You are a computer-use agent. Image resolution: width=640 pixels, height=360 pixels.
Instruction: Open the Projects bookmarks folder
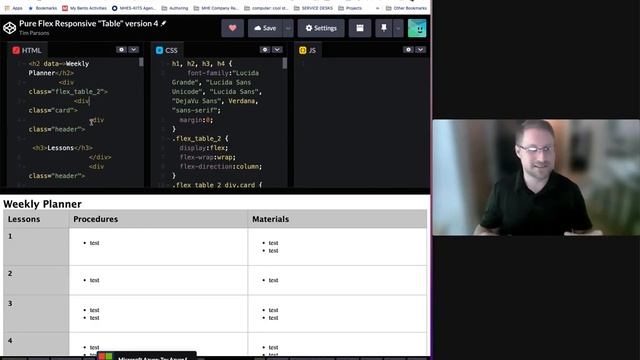[350, 8]
